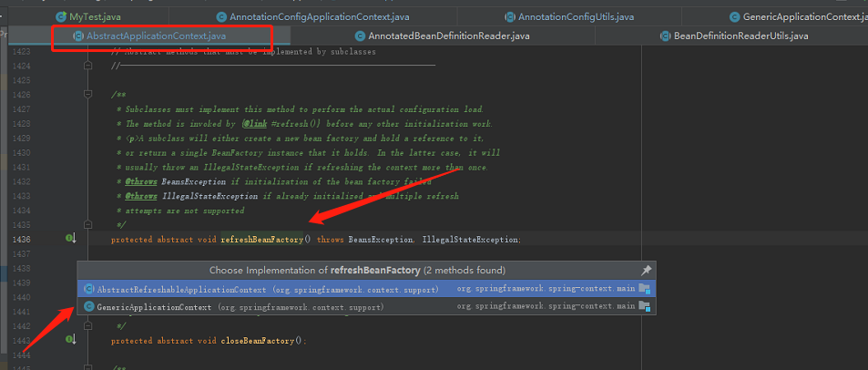Screen dimensions: 868x370
Task: Pin the Choose Implementation popup
Action: [x=646, y=271]
